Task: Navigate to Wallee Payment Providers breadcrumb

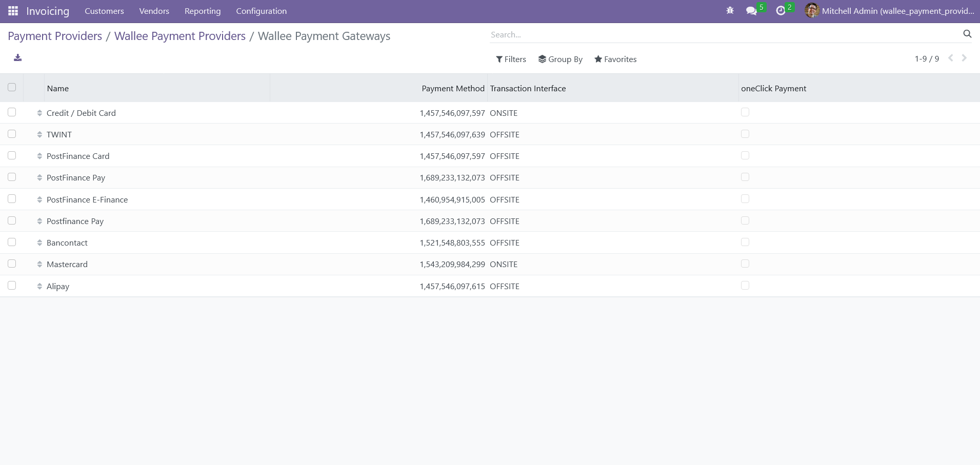Action: click(x=179, y=36)
